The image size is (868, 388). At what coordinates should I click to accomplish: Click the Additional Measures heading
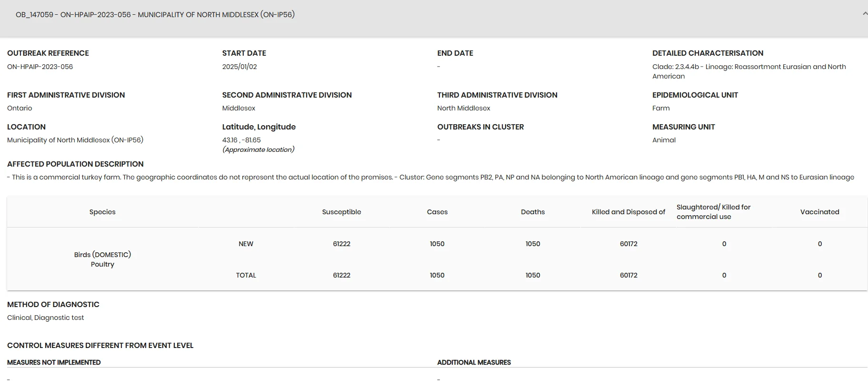tap(474, 362)
